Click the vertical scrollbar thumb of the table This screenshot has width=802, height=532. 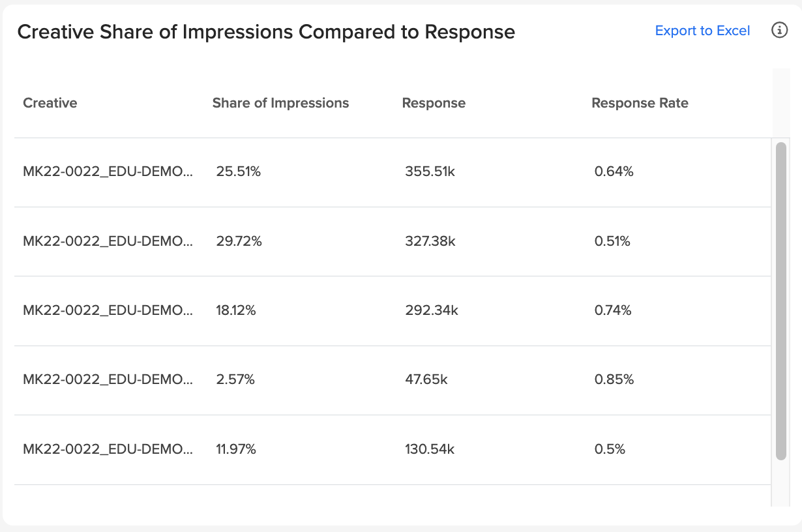[781, 301]
